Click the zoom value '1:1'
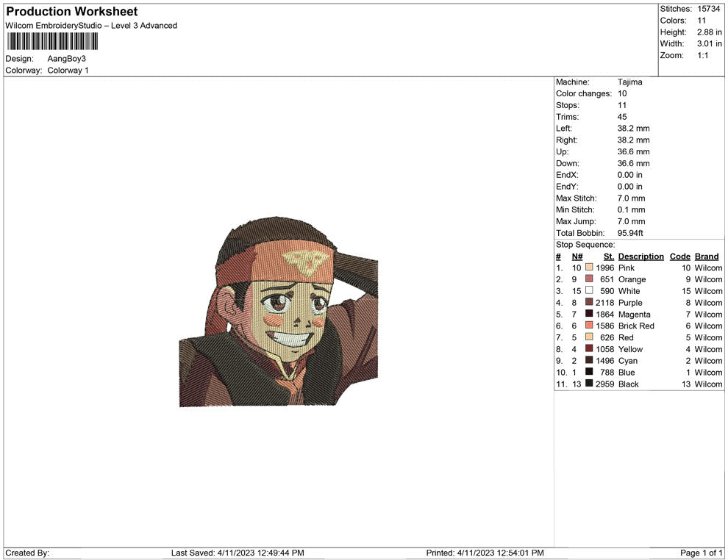Screen dimensions: 728x560 (x=703, y=55)
